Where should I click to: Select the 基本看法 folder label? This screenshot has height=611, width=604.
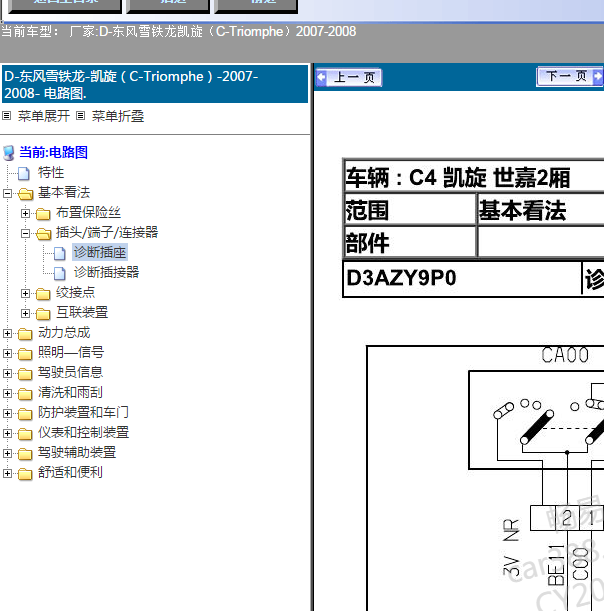tap(64, 192)
